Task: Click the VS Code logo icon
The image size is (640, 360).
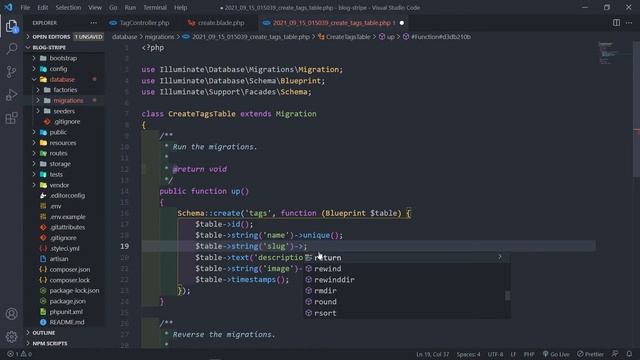Action: click(9, 7)
